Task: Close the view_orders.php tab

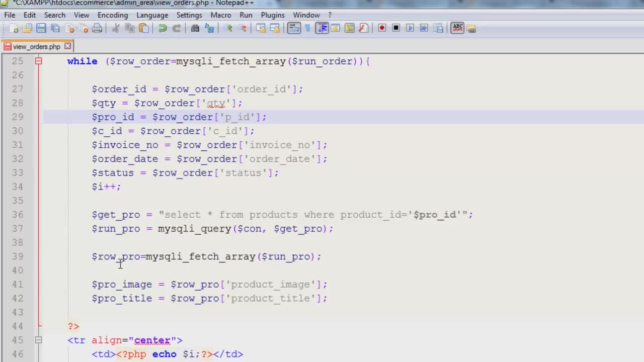Action: pos(68,46)
